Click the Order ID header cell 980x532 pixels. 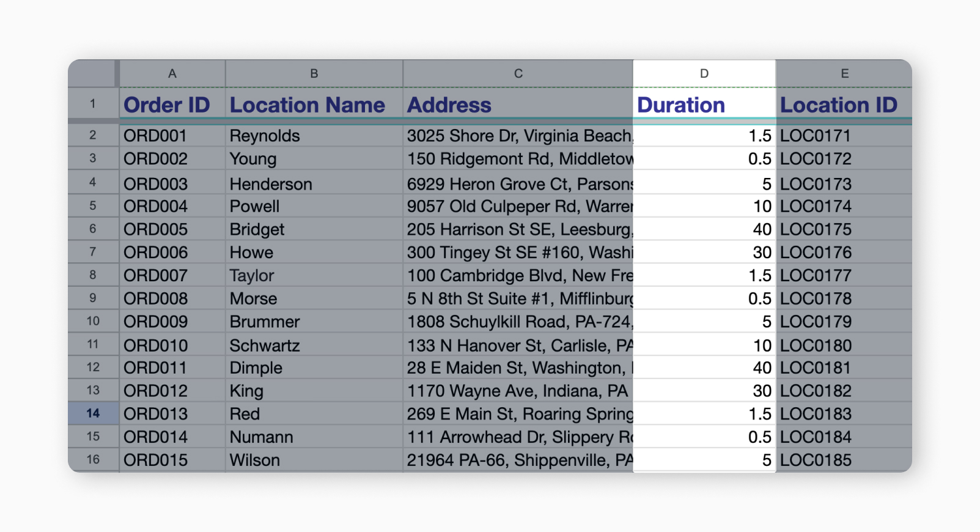pos(172,105)
